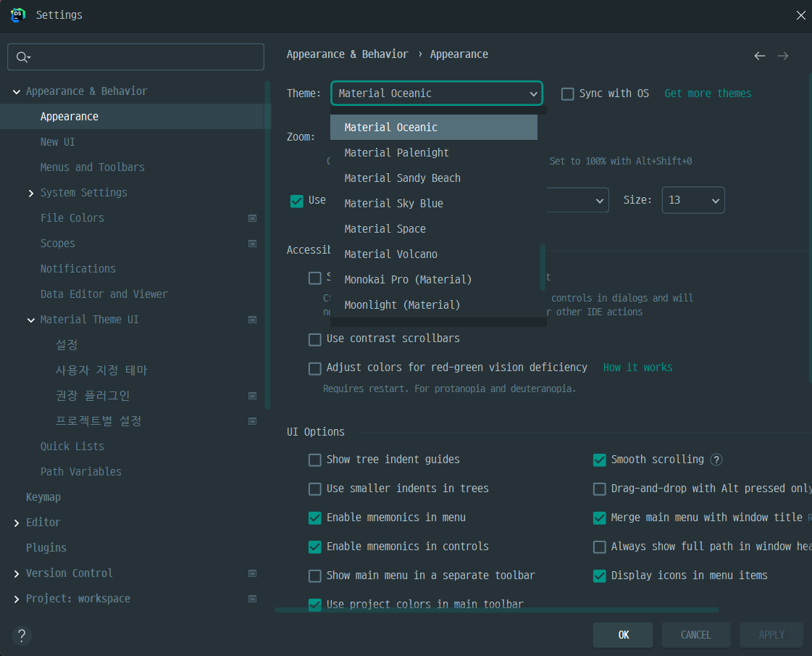Click horizontal scrollbar under UI options
The width and height of the screenshot is (812, 656).
(x=497, y=610)
